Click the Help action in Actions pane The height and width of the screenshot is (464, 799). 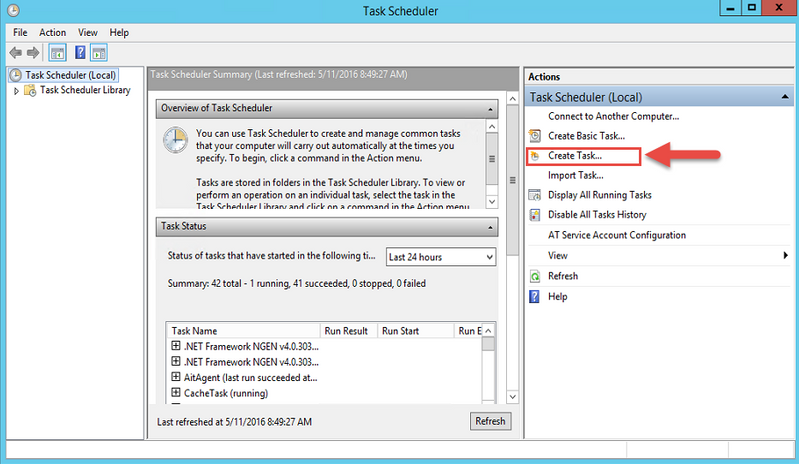tap(557, 296)
